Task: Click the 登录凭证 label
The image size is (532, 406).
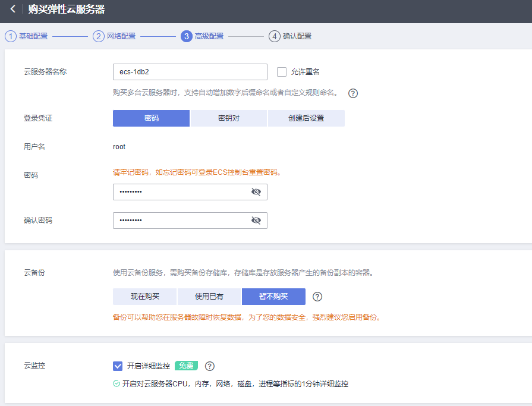Action: pyautogui.click(x=38, y=118)
